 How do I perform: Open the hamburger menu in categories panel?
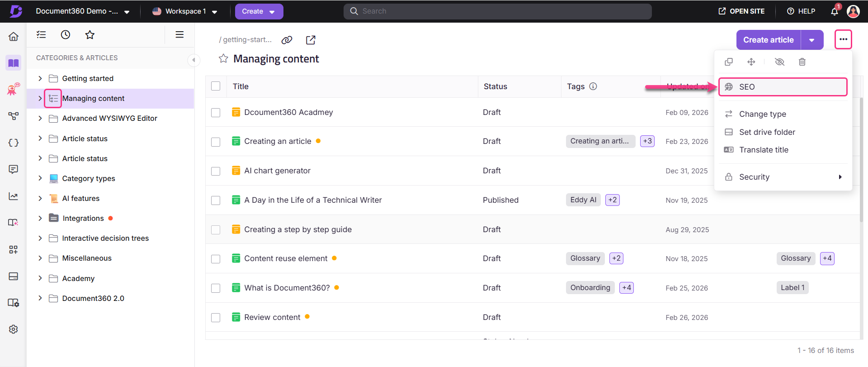point(179,34)
